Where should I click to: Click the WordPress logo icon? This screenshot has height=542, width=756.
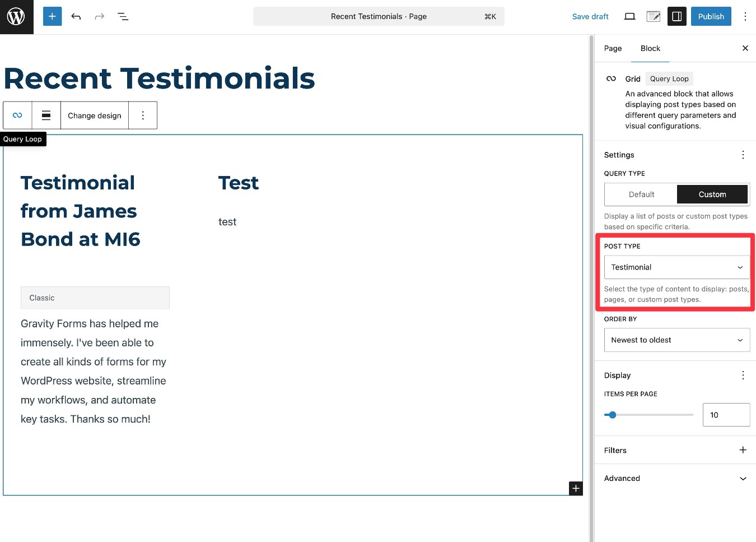pyautogui.click(x=15, y=16)
